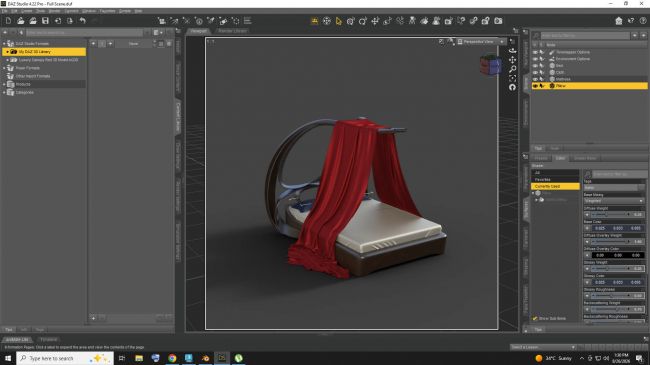
Task: Click the viewport reset view icon
Action: tap(513, 87)
